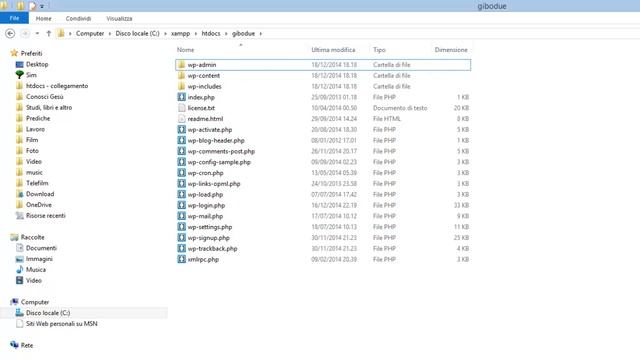The width and height of the screenshot is (640, 360).
Task: Navigate to htdocs in the breadcrumb
Action: pos(211,33)
